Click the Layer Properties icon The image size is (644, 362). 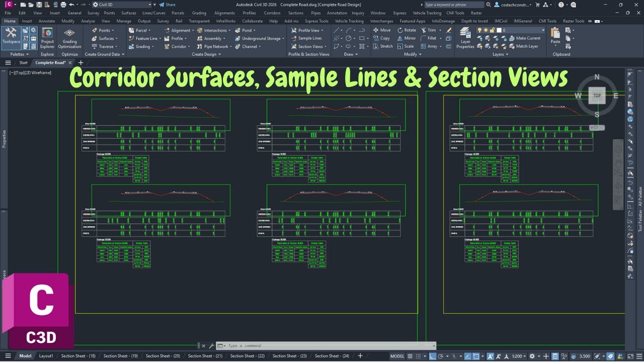pos(465,38)
